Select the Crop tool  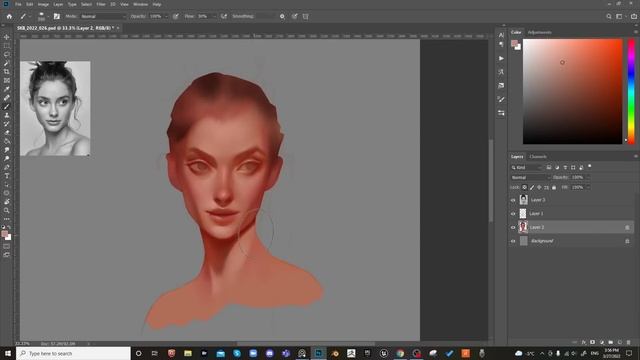(x=7, y=71)
